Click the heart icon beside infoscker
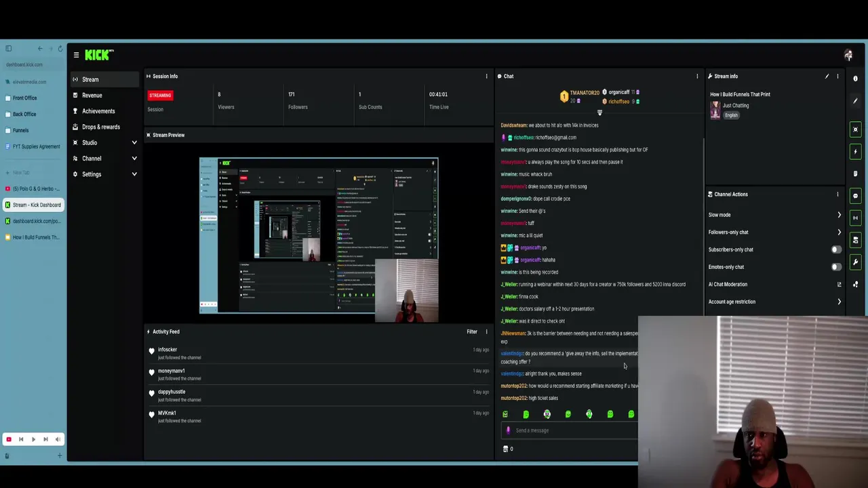868x488 pixels. (x=152, y=351)
